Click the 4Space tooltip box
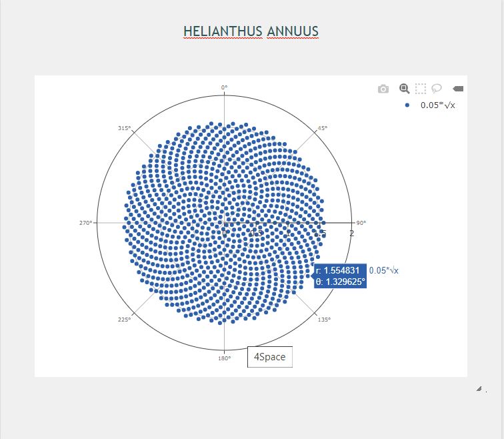The width and height of the screenshot is (504, 439). click(269, 357)
